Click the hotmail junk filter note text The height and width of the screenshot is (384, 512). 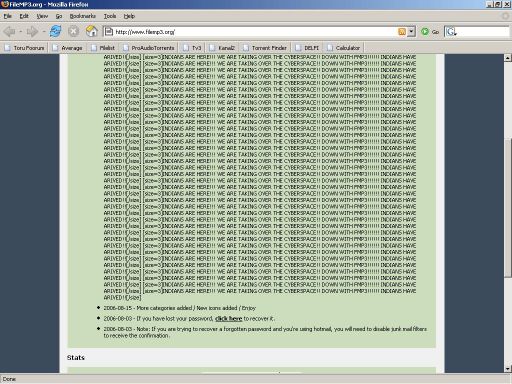[265, 332]
